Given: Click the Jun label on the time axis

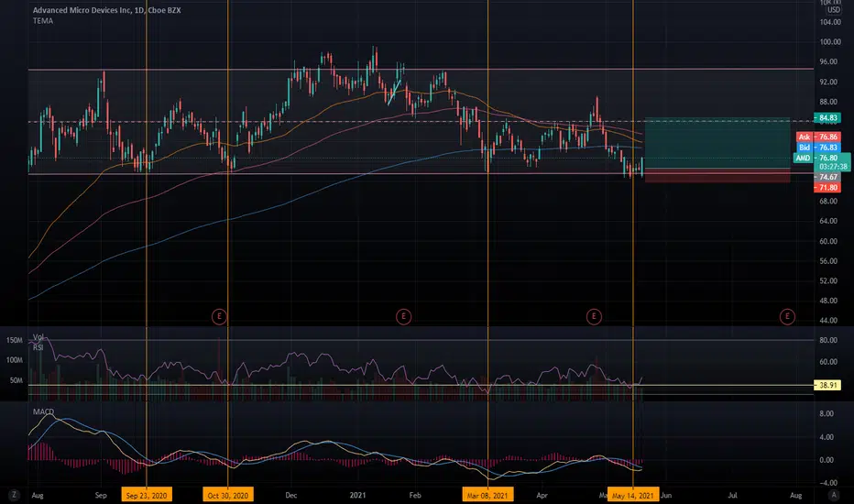Looking at the screenshot, I should tap(666, 495).
